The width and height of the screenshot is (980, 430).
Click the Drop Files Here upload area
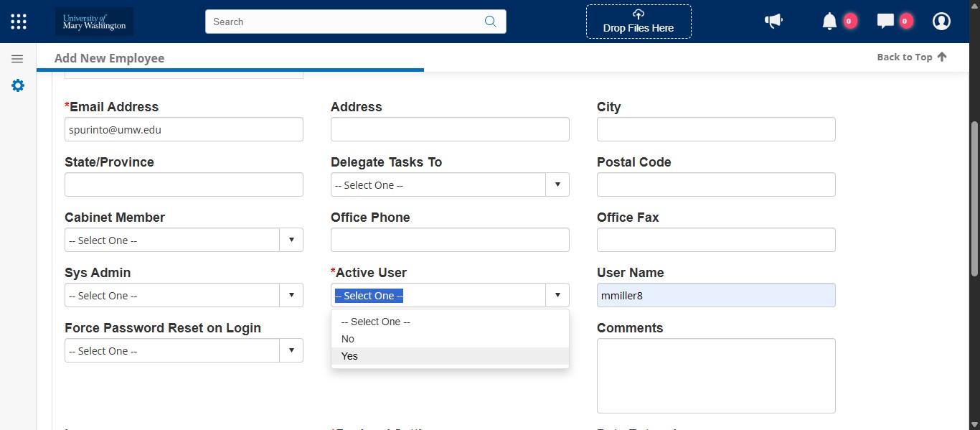(x=638, y=22)
